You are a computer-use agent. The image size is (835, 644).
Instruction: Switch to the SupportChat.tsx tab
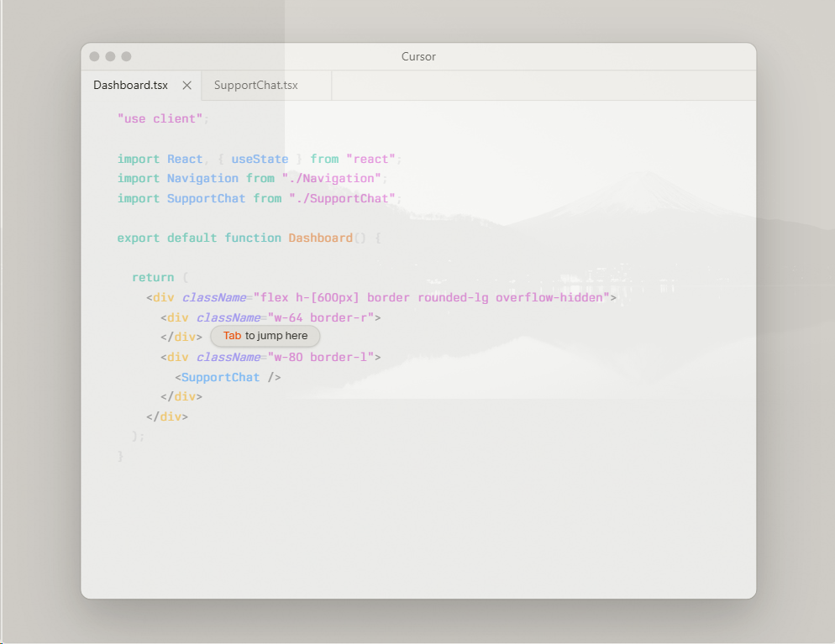tap(255, 86)
